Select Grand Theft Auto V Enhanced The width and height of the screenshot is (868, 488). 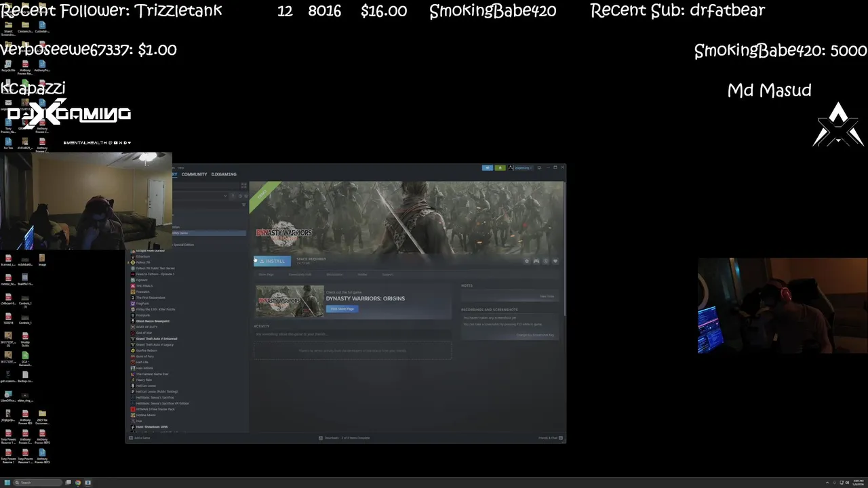click(x=156, y=339)
